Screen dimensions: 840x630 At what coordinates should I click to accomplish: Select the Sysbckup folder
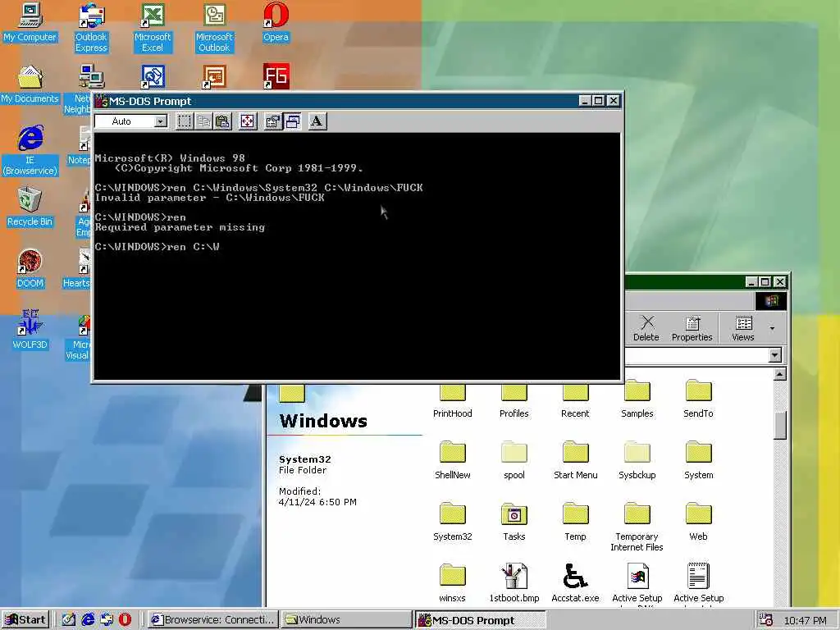[637, 461]
